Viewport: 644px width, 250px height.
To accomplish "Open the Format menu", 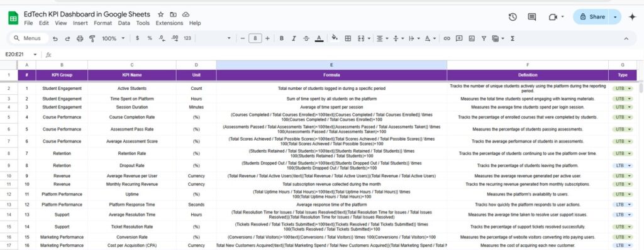I will pyautogui.click(x=103, y=23).
